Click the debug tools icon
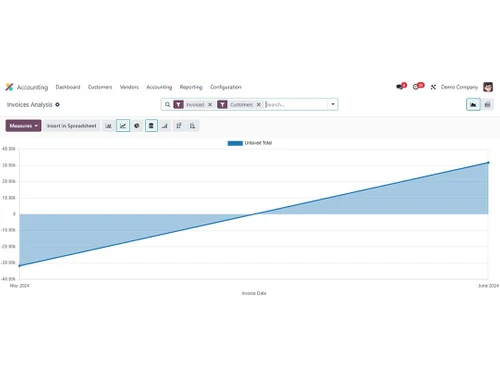 pos(433,87)
